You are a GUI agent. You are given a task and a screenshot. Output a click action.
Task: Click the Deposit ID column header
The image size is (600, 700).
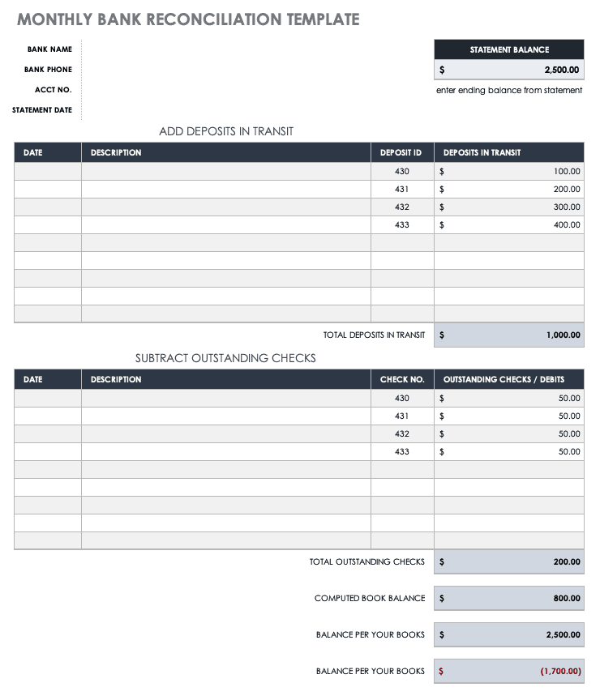[402, 152]
